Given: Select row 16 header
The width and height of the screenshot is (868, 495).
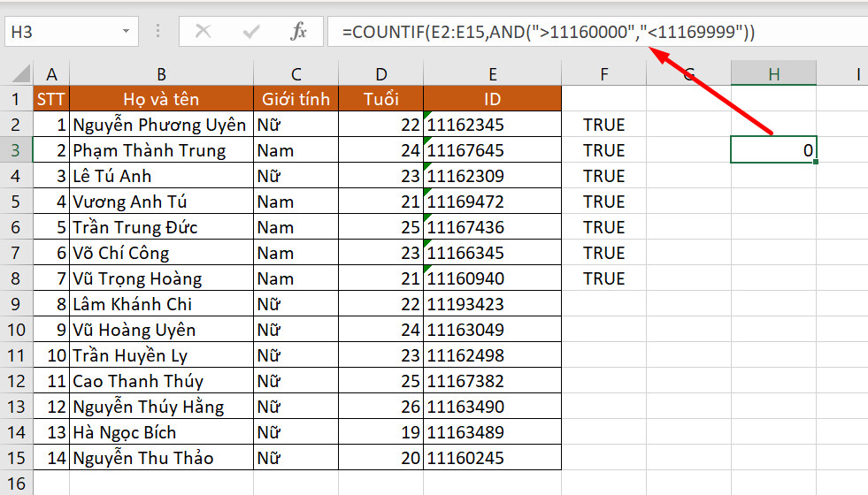Looking at the screenshot, I should click(16, 484).
